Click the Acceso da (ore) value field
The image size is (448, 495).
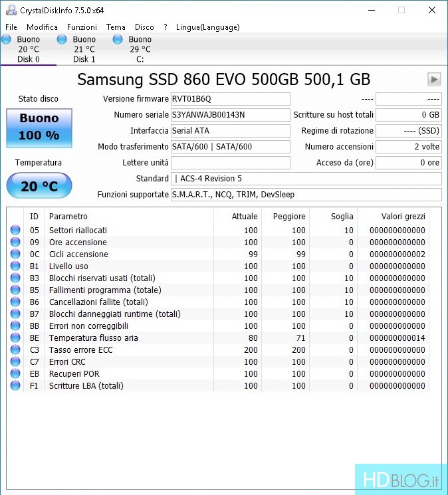click(409, 163)
